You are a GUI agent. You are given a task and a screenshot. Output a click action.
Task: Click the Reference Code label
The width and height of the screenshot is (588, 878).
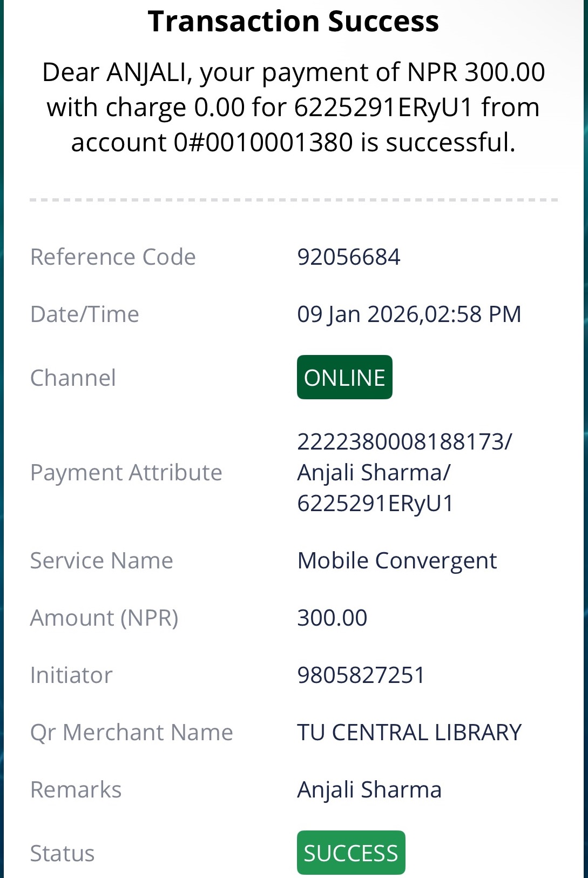tap(113, 257)
